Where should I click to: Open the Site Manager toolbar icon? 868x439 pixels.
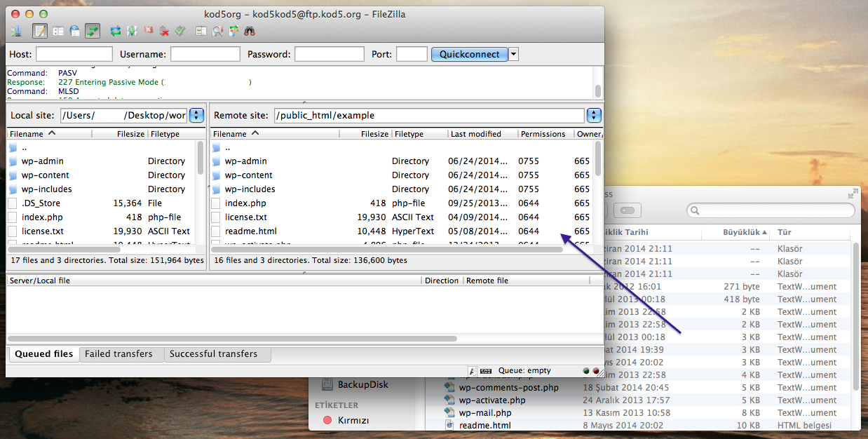(15, 31)
